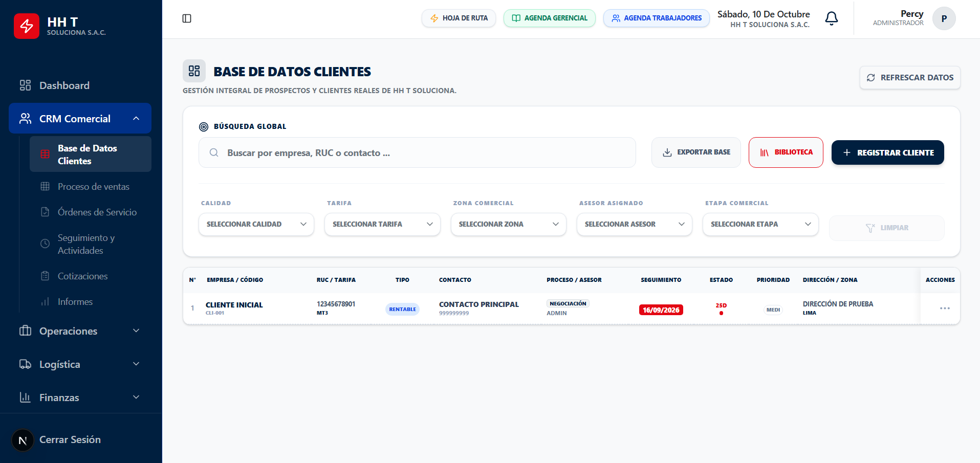The height and width of the screenshot is (463, 980).
Task: Click Refrescar Datos button
Action: click(910, 78)
